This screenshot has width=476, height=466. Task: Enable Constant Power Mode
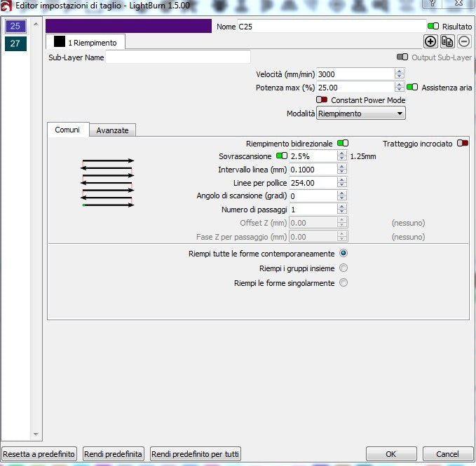click(322, 100)
